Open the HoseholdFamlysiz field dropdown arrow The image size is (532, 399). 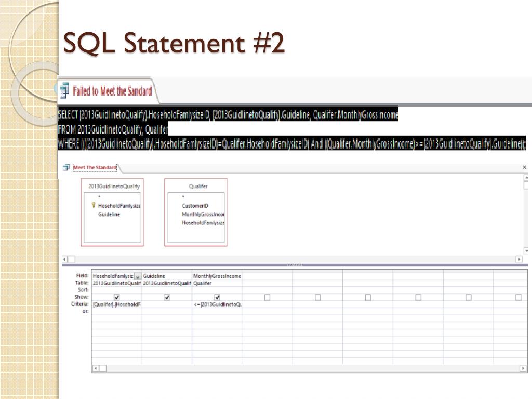(137, 276)
